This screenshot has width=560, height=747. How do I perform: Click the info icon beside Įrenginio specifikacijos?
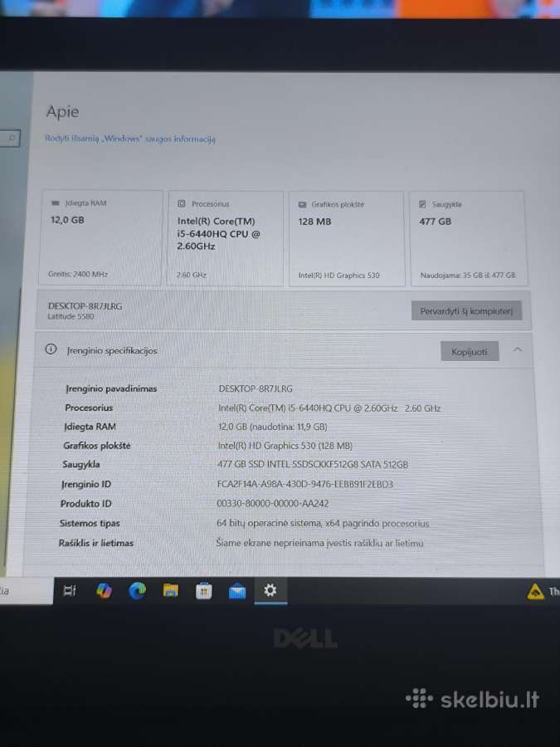click(x=51, y=349)
